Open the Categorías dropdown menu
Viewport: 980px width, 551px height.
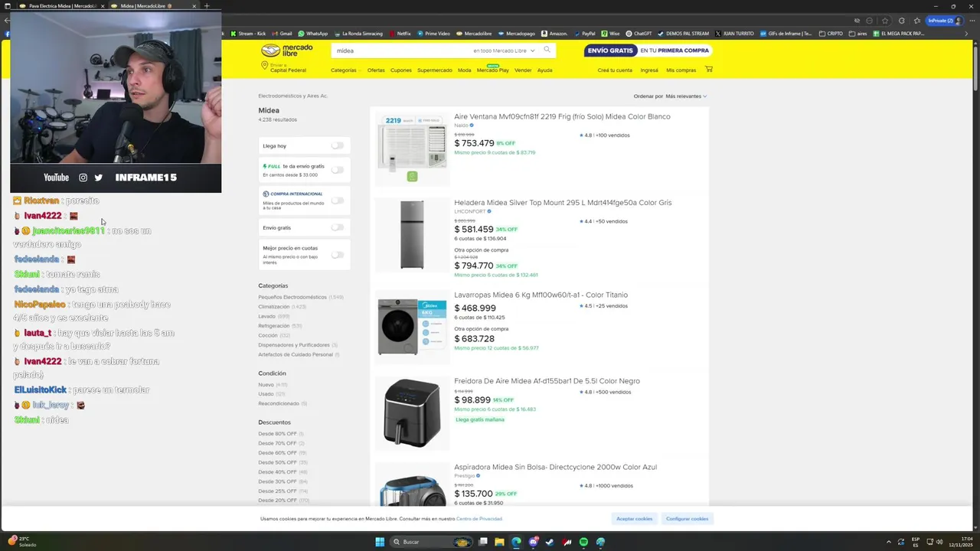click(x=345, y=70)
